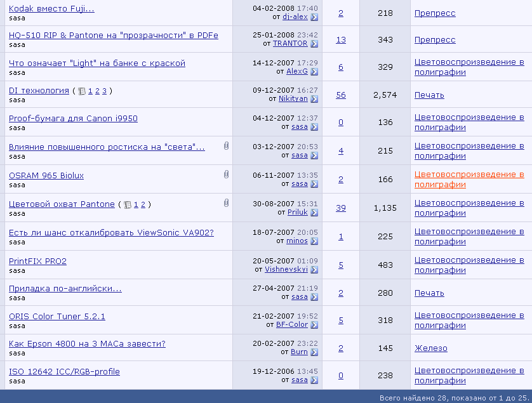
Task: View profile of user Burn
Action: [299, 352]
